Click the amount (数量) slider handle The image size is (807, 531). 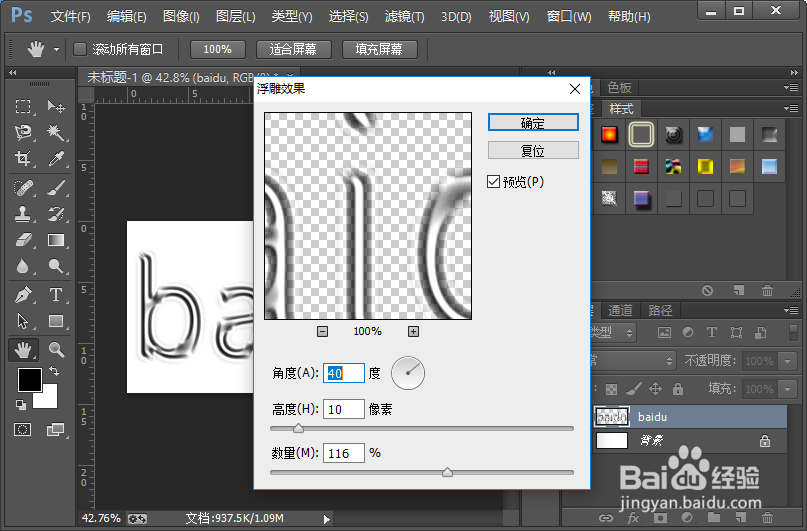tap(447, 472)
